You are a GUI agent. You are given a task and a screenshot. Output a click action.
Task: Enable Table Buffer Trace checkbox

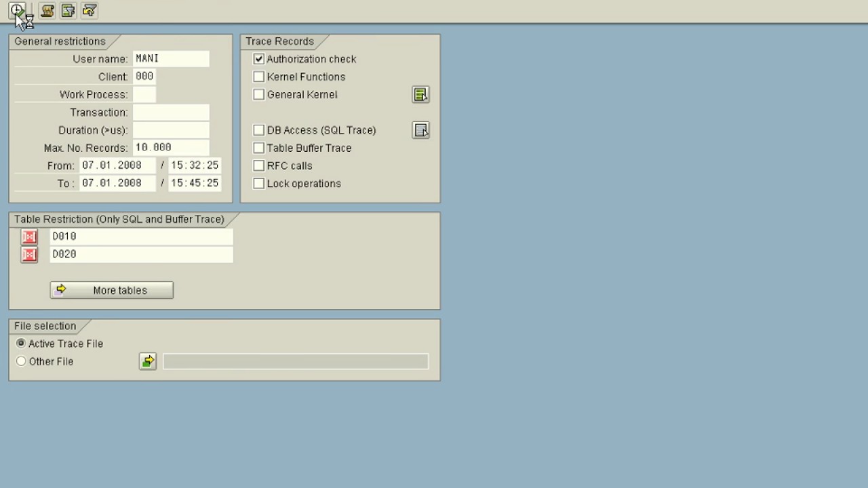[x=258, y=148]
